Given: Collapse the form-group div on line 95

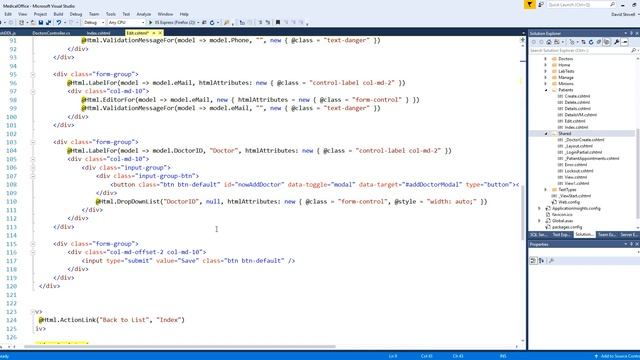Looking at the screenshot, I should (x=33, y=74).
